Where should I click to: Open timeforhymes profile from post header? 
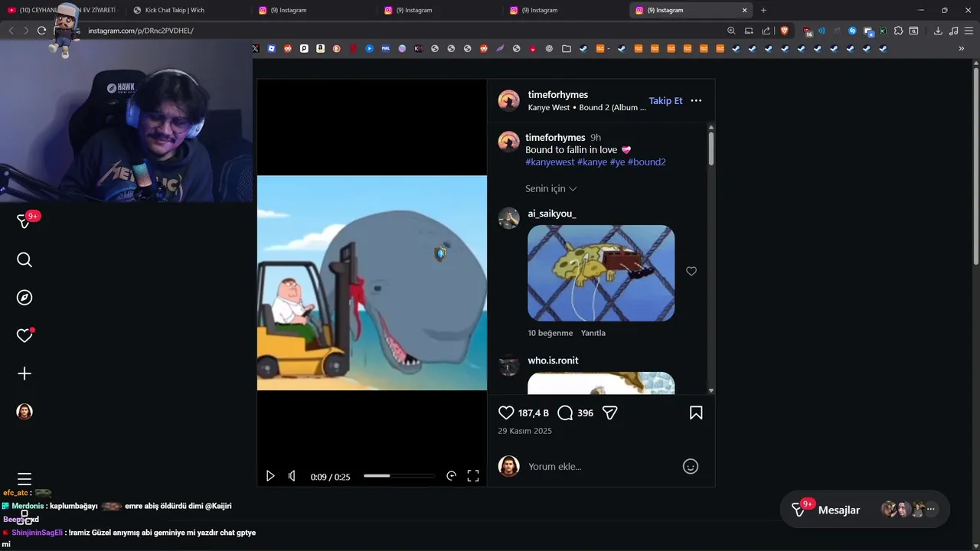(558, 95)
